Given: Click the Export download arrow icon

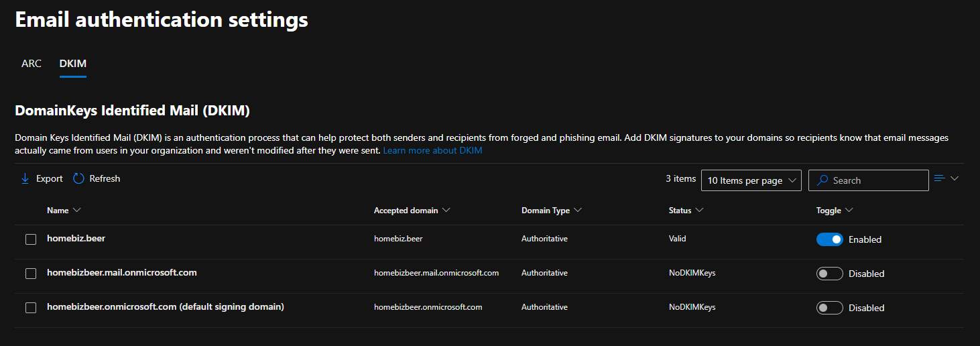Looking at the screenshot, I should (25, 178).
